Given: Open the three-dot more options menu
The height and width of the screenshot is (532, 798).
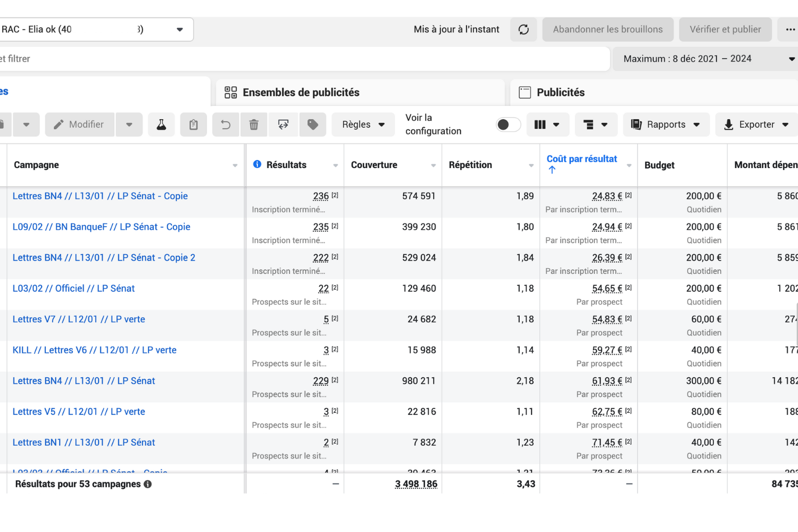Looking at the screenshot, I should point(789,29).
